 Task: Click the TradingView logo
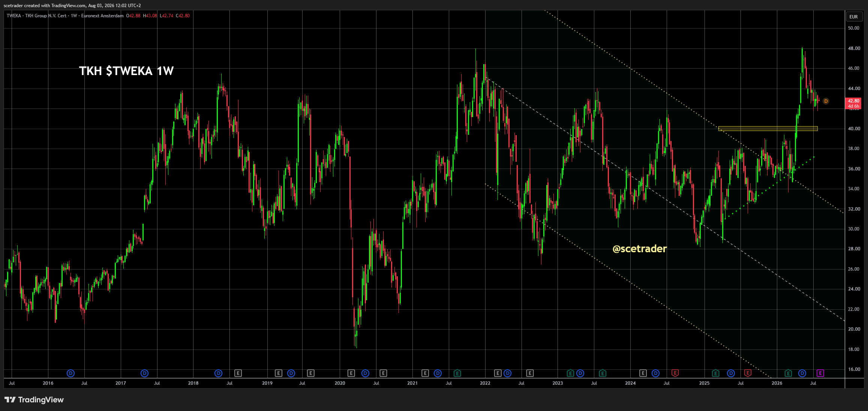[34, 400]
